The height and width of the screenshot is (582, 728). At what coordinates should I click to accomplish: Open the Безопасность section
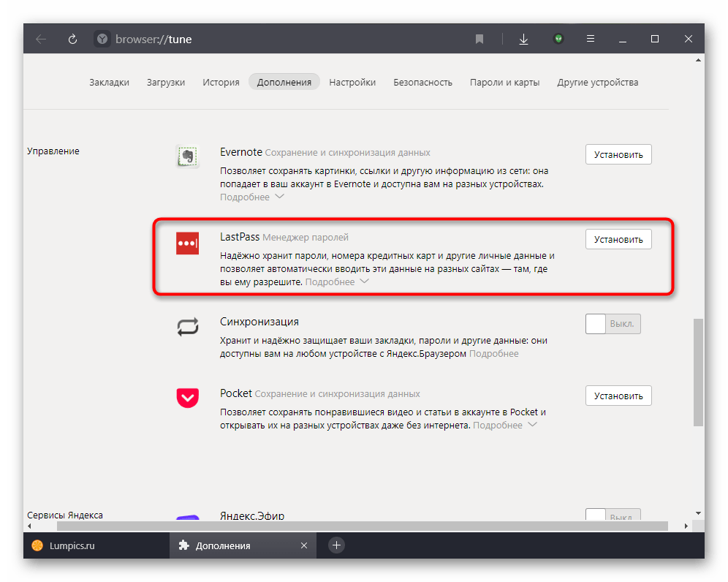(422, 82)
